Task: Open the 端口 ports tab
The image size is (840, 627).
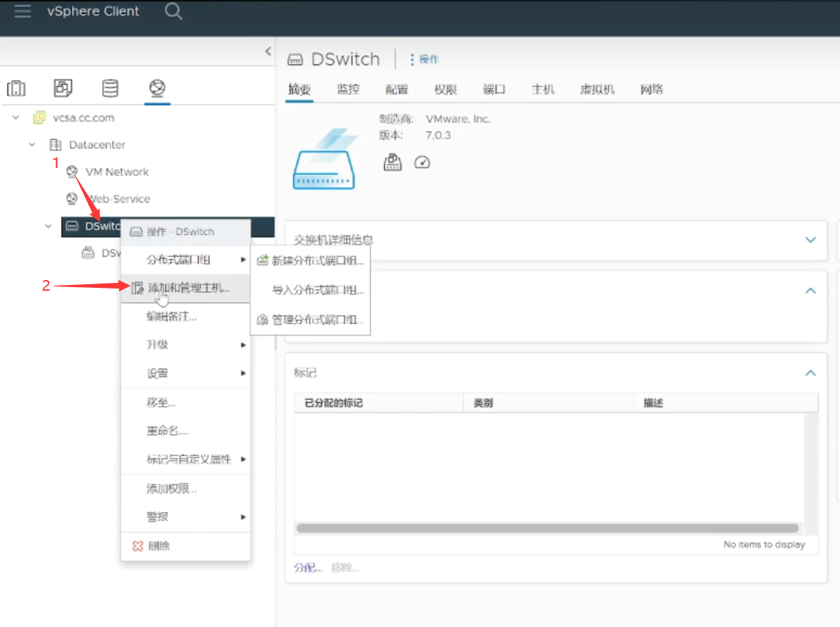Action: (x=494, y=89)
